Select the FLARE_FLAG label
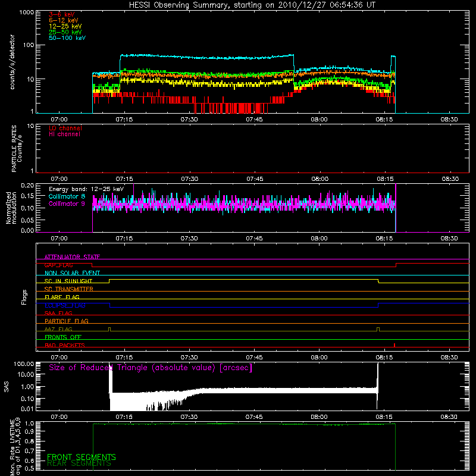 (62, 297)
